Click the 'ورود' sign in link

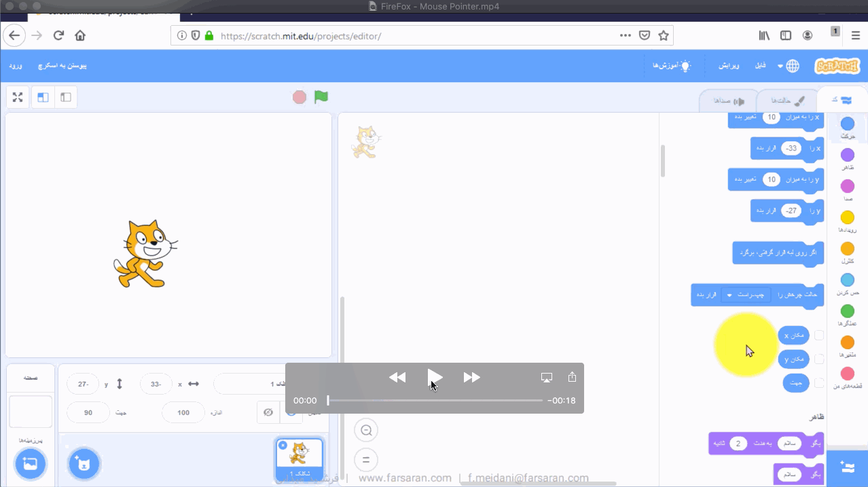coord(15,66)
